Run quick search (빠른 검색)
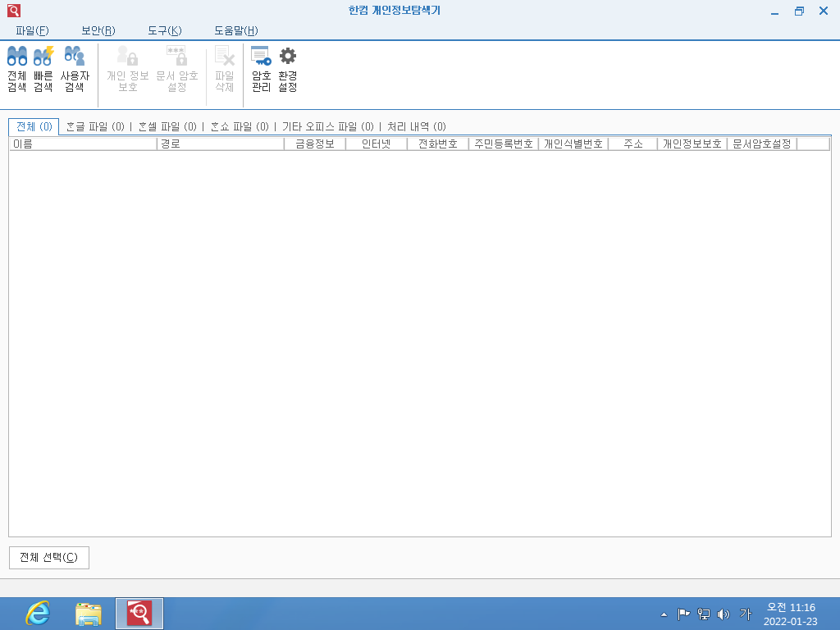 tap(43, 69)
